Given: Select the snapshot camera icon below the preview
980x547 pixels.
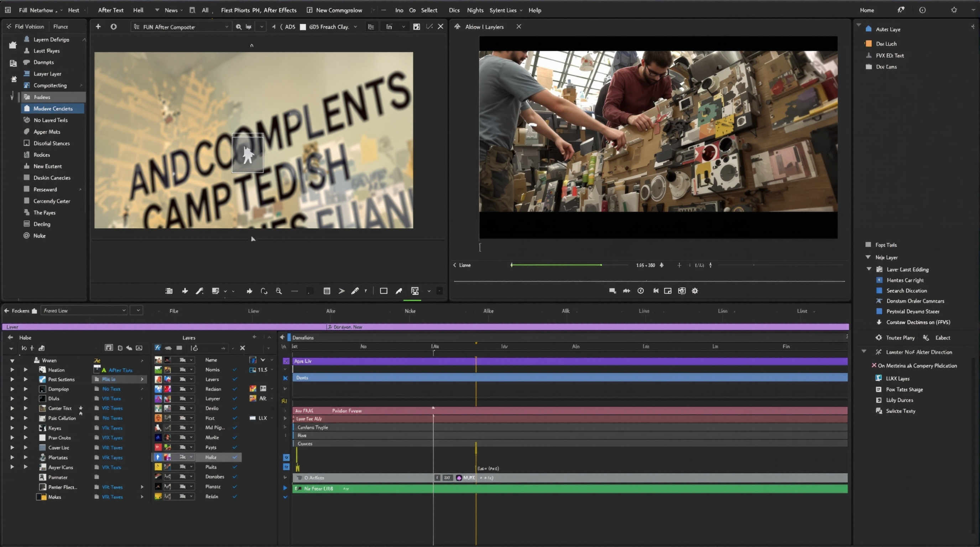Looking at the screenshot, I should tap(682, 291).
